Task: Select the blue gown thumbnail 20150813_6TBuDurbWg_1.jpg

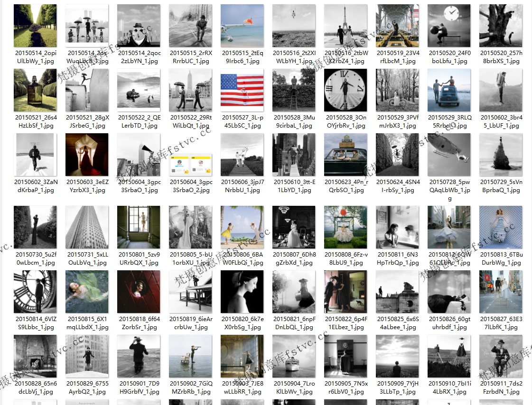Action: point(501,227)
